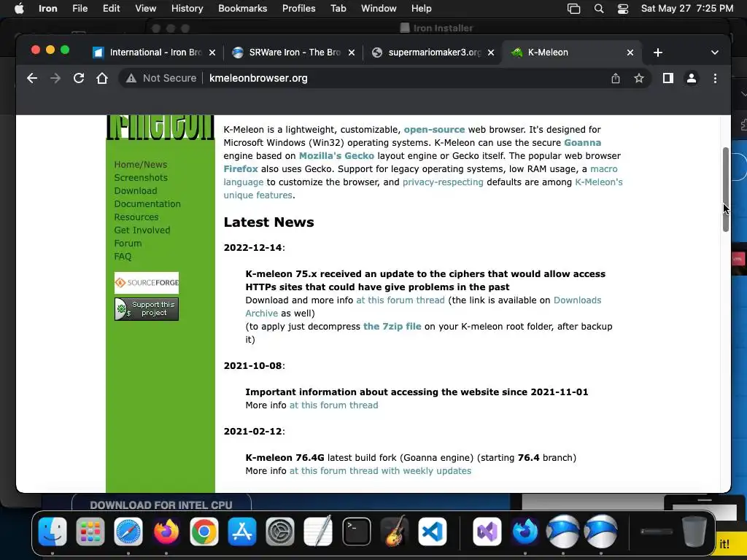
Task: Open the browser home page icon
Action: tap(102, 78)
